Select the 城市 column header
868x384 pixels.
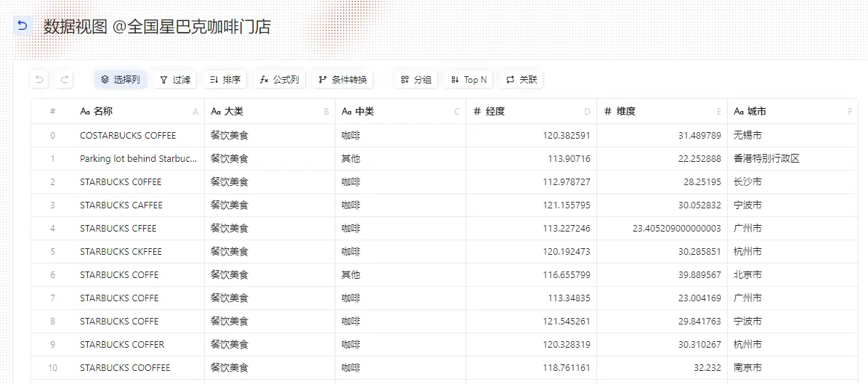click(792, 111)
